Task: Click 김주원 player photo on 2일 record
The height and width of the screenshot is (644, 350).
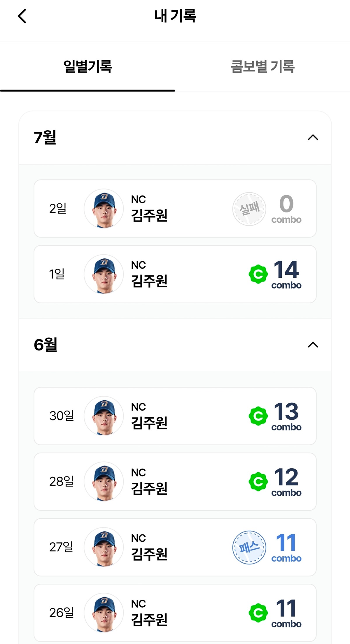Action: tap(104, 209)
